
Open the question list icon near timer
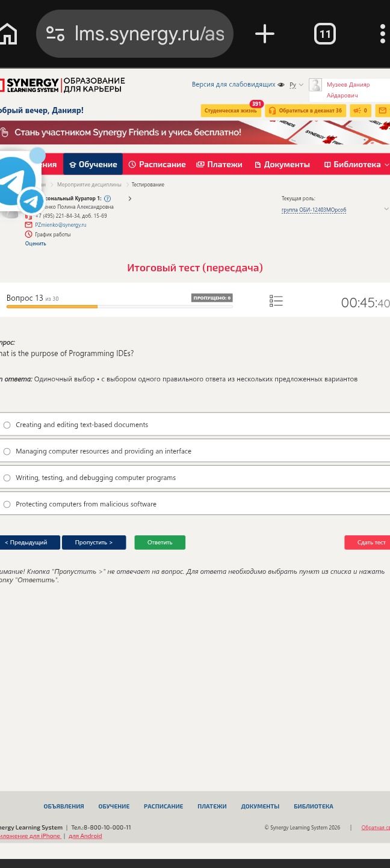click(x=276, y=301)
